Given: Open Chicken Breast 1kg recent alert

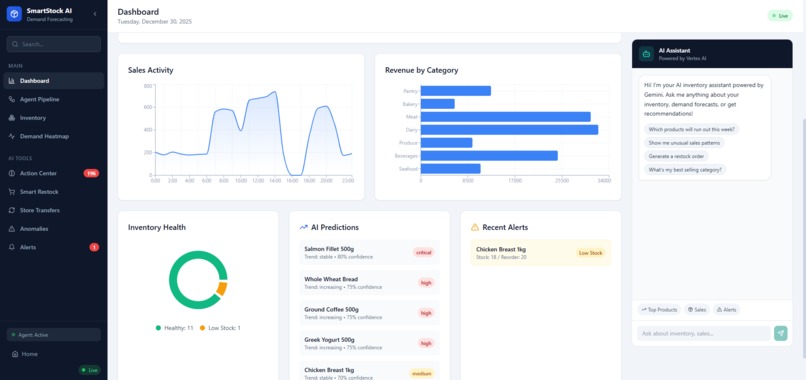Looking at the screenshot, I should coord(541,252).
